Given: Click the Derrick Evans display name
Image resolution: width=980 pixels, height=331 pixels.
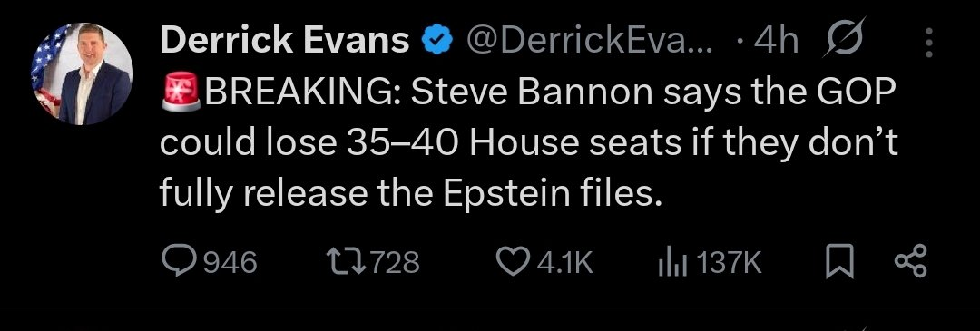Looking at the screenshot, I should pyautogui.click(x=284, y=41).
